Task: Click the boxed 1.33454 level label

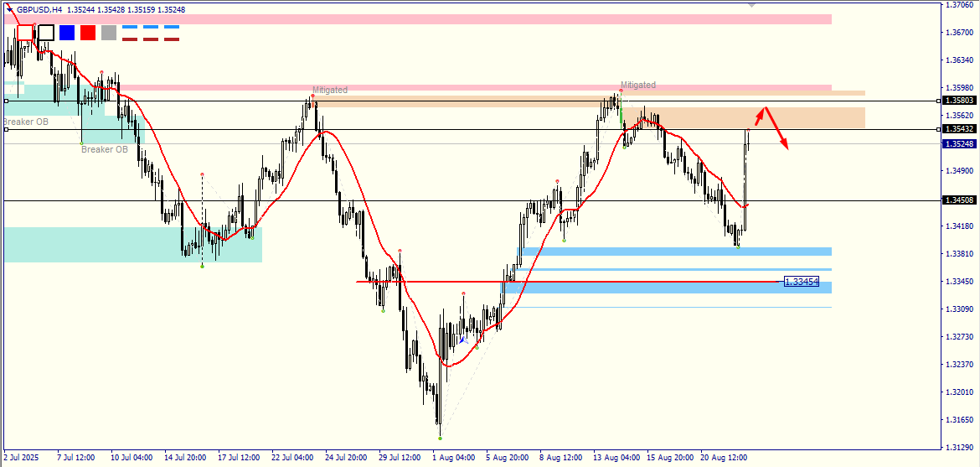Action: coord(802,282)
